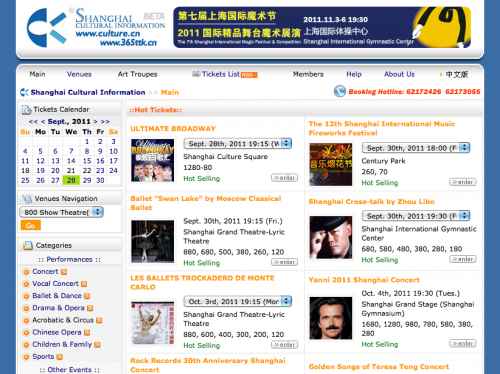Go to Art Troupes navigation item
This screenshot has height=374, width=500.
click(137, 74)
